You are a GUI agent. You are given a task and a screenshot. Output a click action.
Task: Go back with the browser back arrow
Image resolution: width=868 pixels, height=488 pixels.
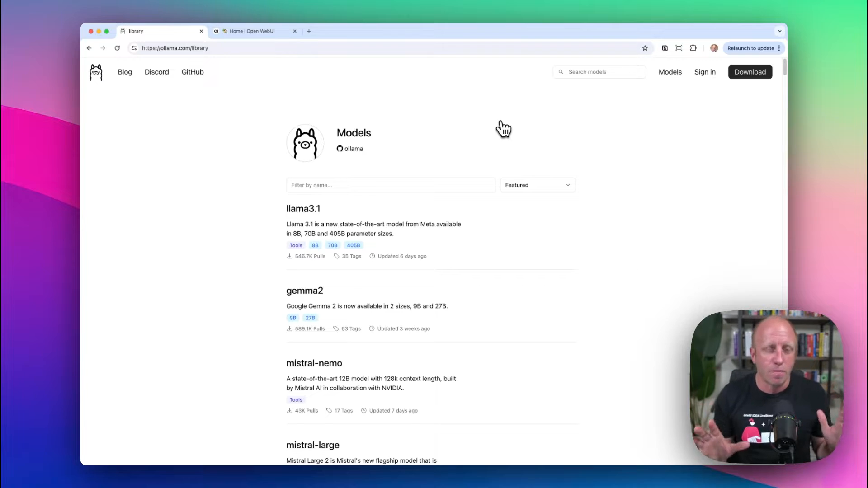click(89, 48)
